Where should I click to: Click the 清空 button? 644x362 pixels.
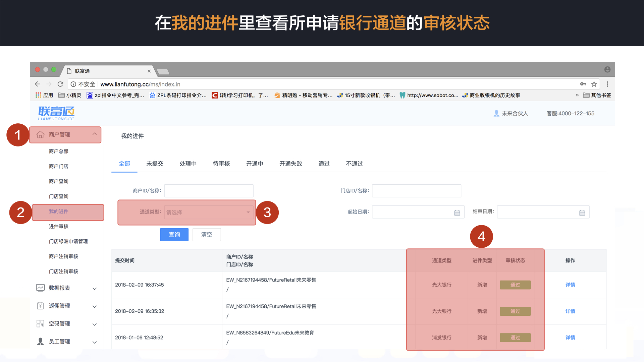click(x=207, y=235)
